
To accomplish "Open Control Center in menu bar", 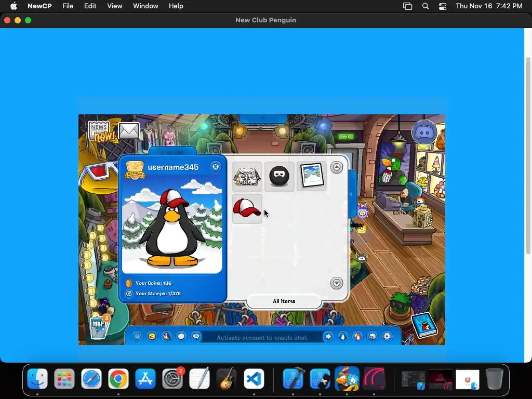I will (x=443, y=6).
